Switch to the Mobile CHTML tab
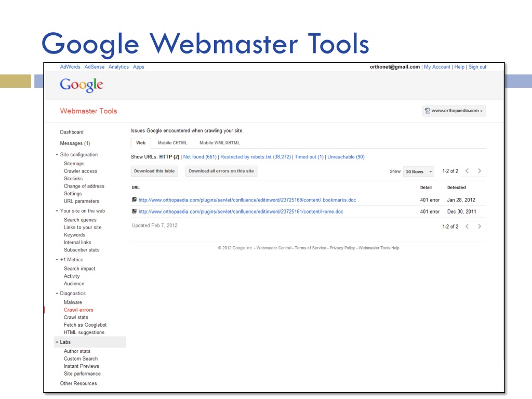 [x=172, y=143]
